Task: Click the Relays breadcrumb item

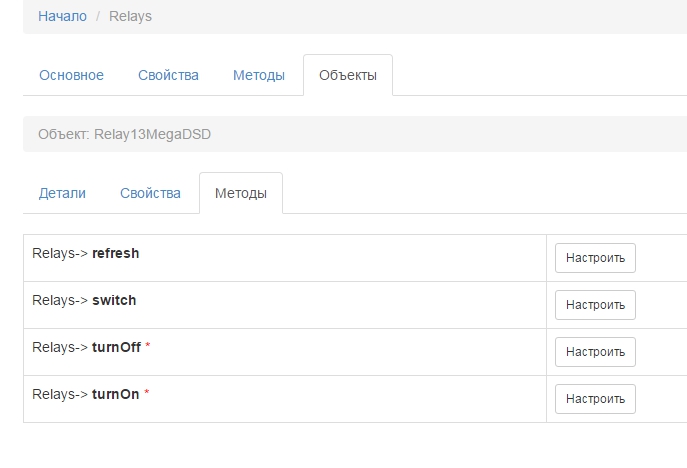Action: pyautogui.click(x=130, y=16)
